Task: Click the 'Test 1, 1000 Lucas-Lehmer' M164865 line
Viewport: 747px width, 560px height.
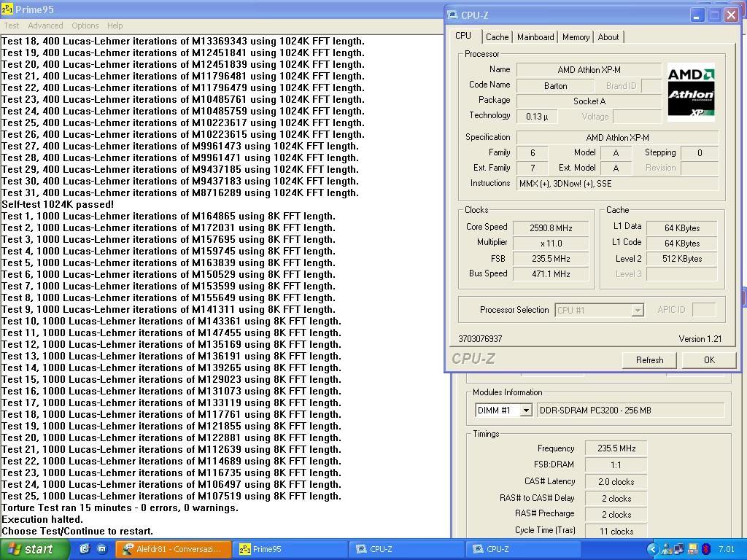Action: point(169,216)
